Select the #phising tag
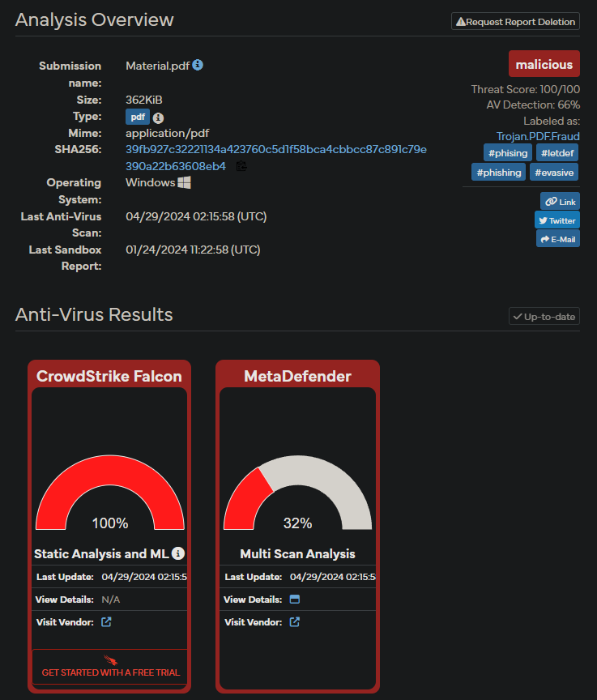597x700 pixels. (x=508, y=153)
